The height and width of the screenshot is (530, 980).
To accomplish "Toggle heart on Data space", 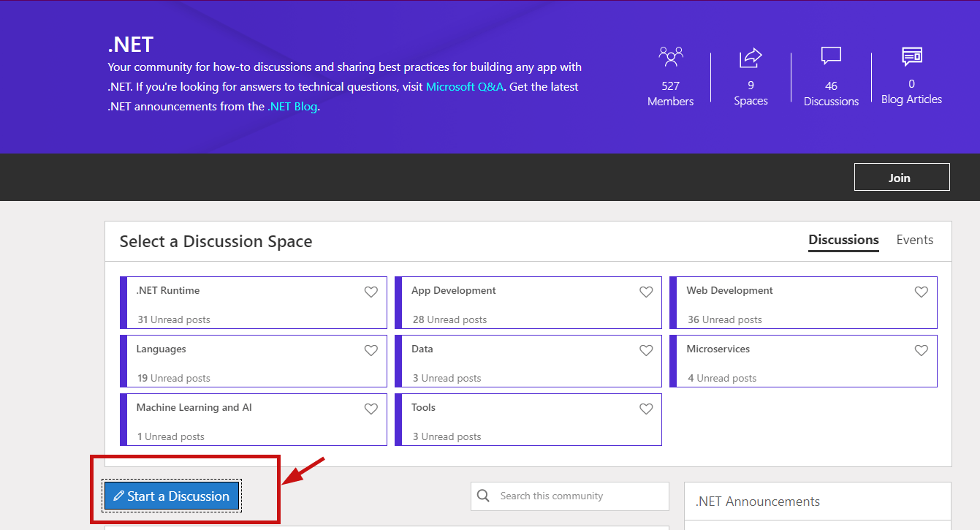I will click(646, 350).
